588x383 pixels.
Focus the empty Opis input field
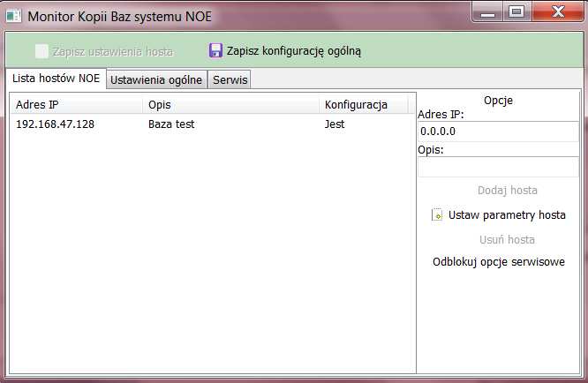pos(498,167)
